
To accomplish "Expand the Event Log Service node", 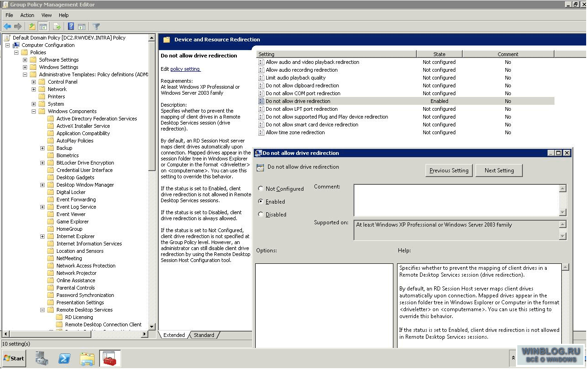I will pyautogui.click(x=42, y=207).
